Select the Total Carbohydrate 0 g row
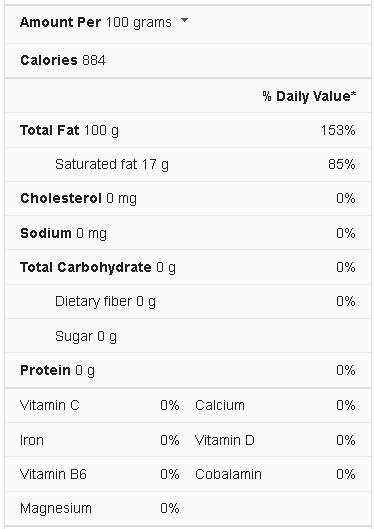The width and height of the screenshot is (375, 529). click(x=188, y=267)
